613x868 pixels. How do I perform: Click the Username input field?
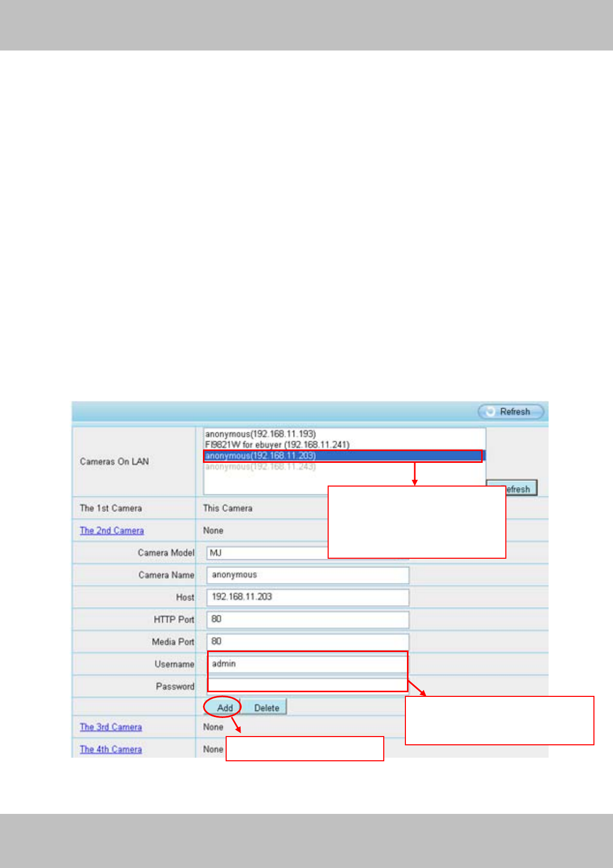pos(308,663)
